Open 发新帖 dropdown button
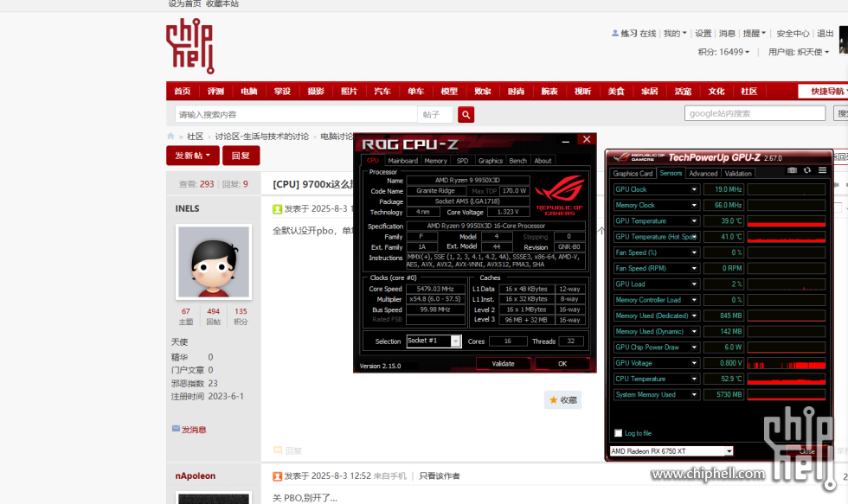This screenshot has width=848, height=504. pos(192,156)
